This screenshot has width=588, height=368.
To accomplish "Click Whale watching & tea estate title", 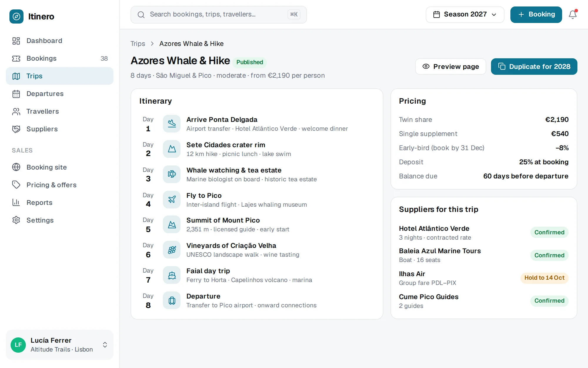I will click(x=234, y=170).
